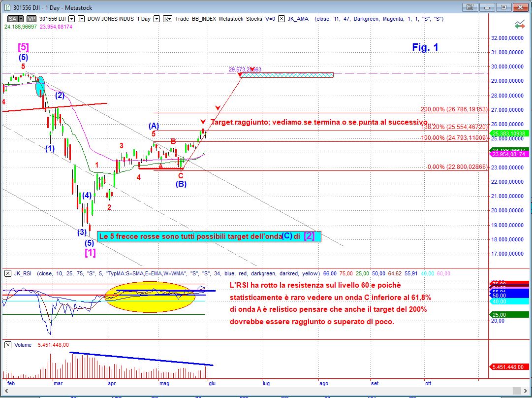Click the chart document icon in title bar
The image size is (532, 398).
pos(8,7)
